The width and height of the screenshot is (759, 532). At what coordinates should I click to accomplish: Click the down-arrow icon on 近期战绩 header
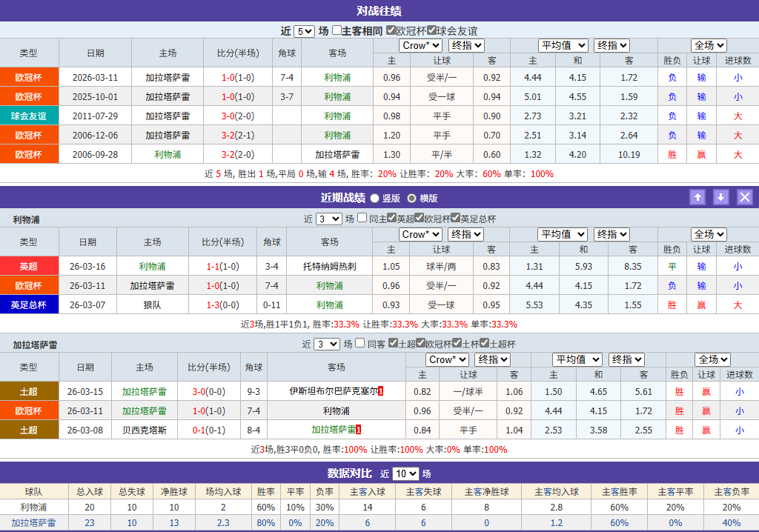point(720,197)
